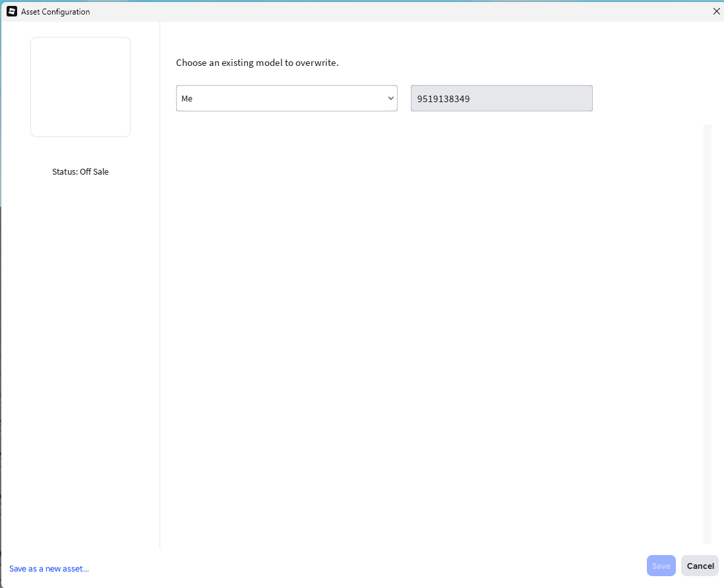Image resolution: width=724 pixels, height=588 pixels.
Task: Click the Roblox Studio icon in title bar
Action: pyautogui.click(x=12, y=12)
